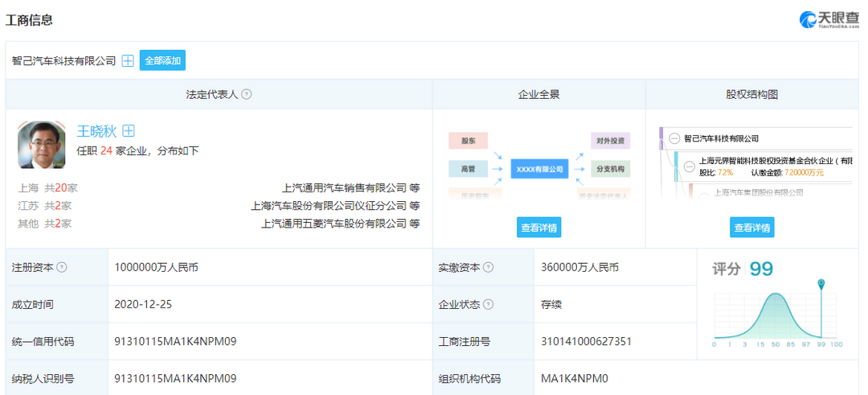The width and height of the screenshot is (868, 395).
Task: Click 企业全景 column header
Action: (538, 94)
